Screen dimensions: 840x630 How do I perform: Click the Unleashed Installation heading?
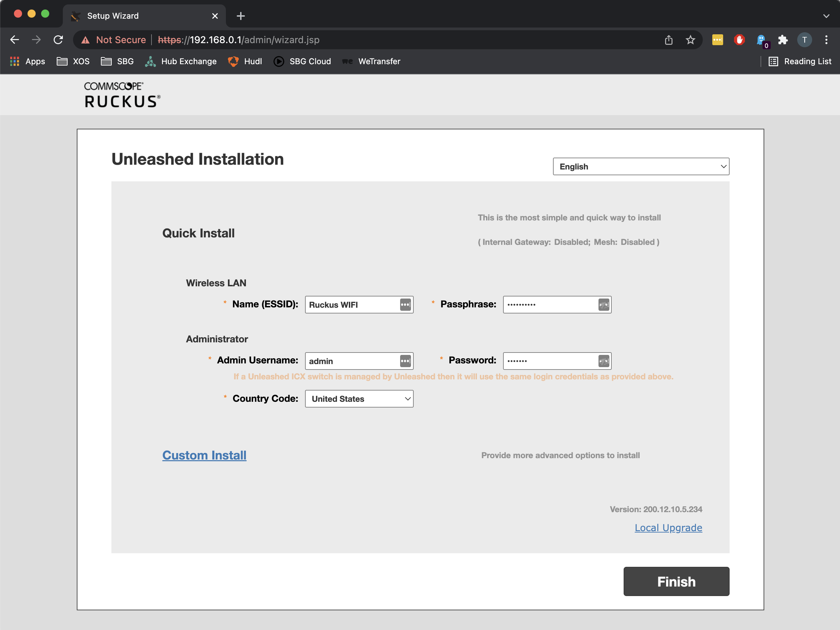pos(197,159)
